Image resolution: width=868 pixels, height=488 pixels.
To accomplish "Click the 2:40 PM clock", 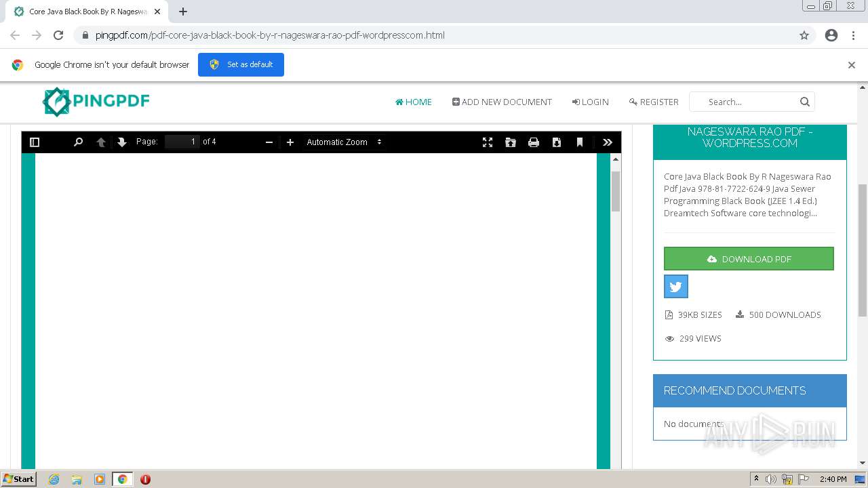I will point(833,479).
